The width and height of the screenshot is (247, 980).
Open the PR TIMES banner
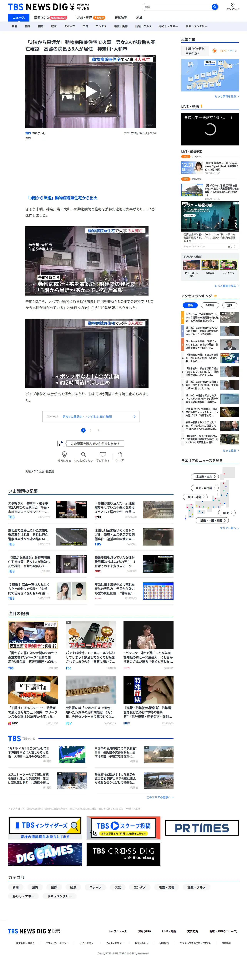202,828
